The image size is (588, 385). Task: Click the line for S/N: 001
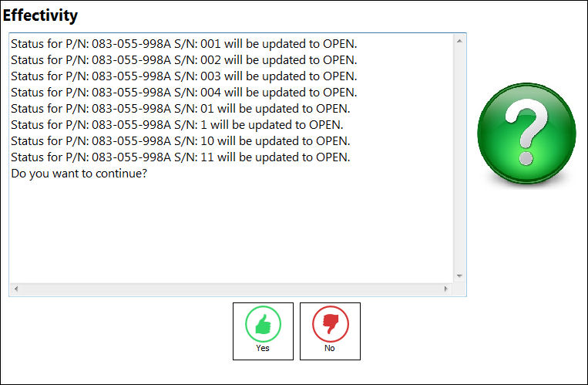point(184,44)
